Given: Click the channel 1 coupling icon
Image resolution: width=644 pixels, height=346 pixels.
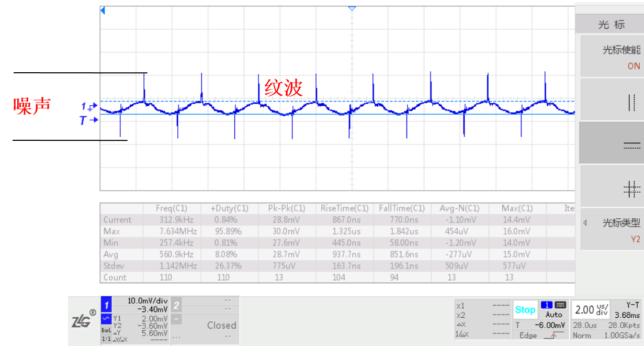Looking at the screenshot, I should click(106, 318).
